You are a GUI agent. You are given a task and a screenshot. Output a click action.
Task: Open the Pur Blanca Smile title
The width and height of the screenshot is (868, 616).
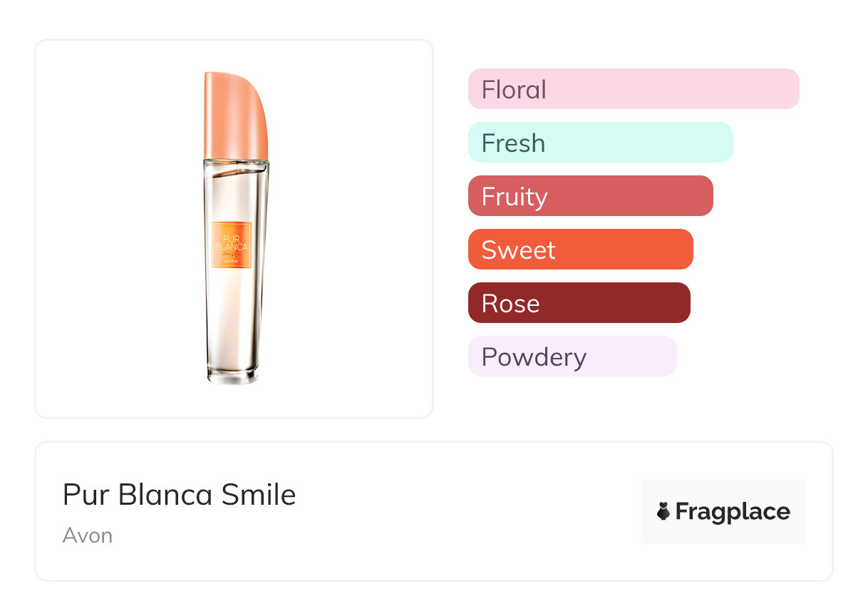[179, 494]
